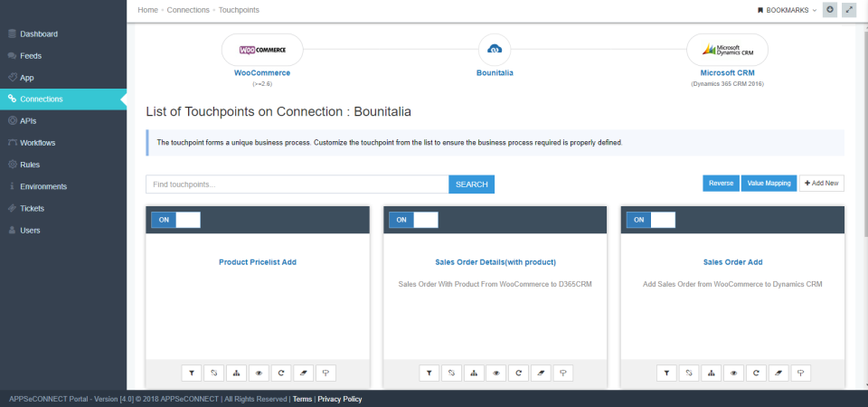Viewport: 868px width, 407px height.
Task: Select Connections in the sidebar
Action: pyautogui.click(x=63, y=99)
